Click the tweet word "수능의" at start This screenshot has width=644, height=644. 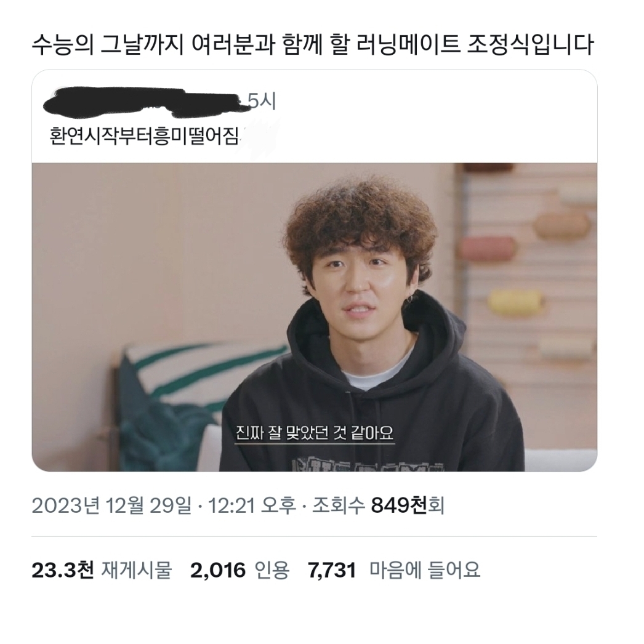(x=63, y=44)
